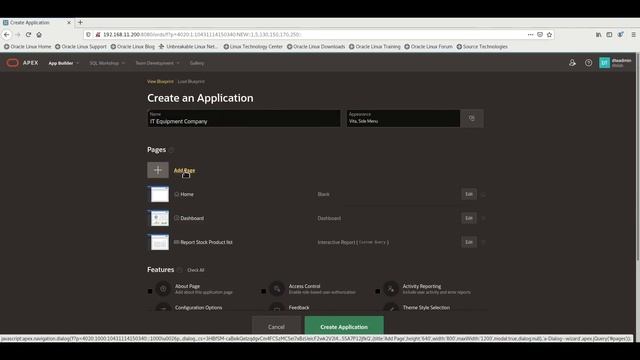Bookmark this page with the star icon

[549, 35]
